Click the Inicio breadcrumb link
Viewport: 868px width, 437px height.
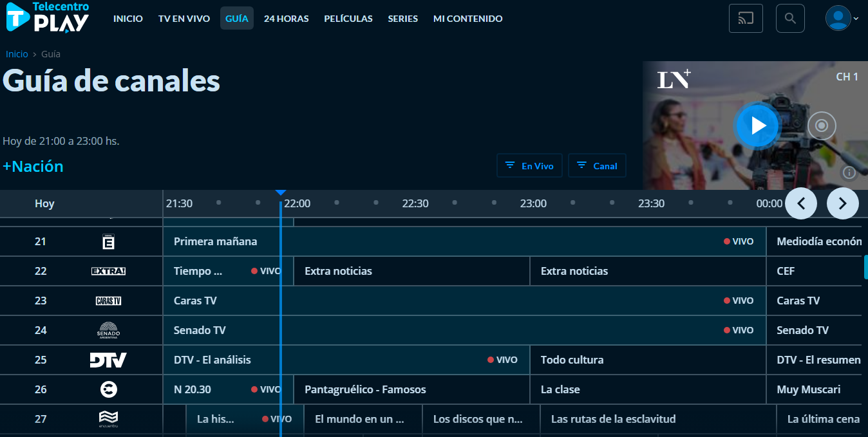pos(17,54)
